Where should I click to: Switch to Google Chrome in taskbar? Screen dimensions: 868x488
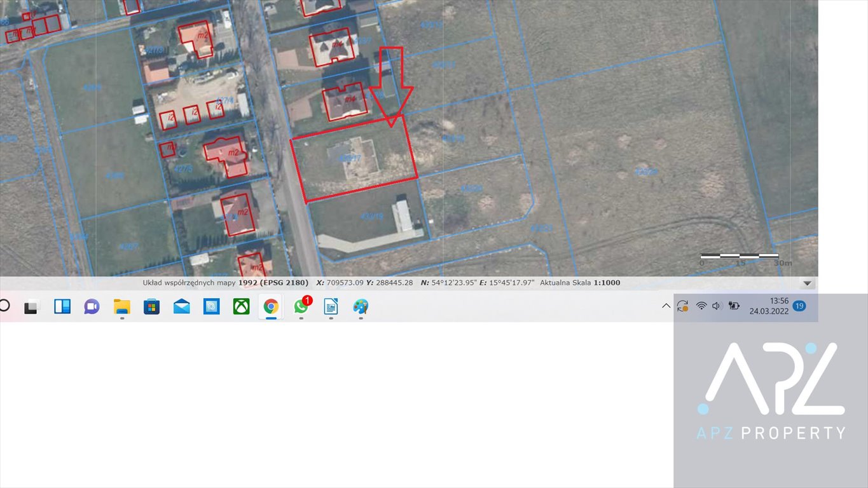tap(271, 307)
